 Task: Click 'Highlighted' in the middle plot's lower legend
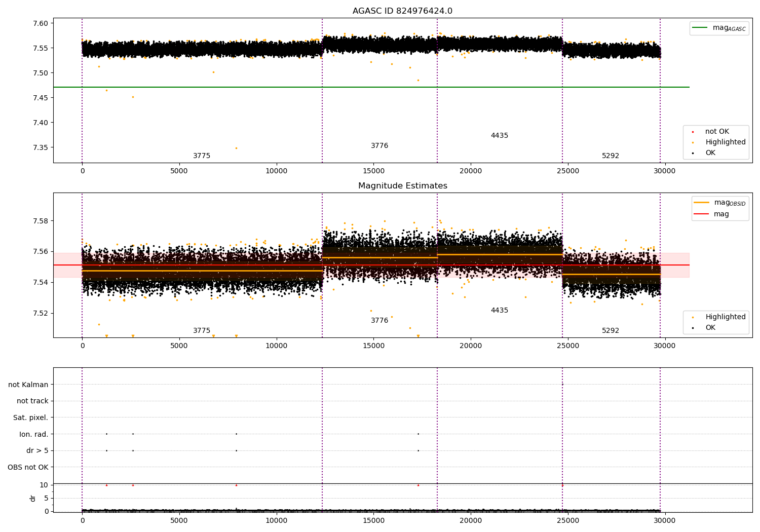(719, 317)
